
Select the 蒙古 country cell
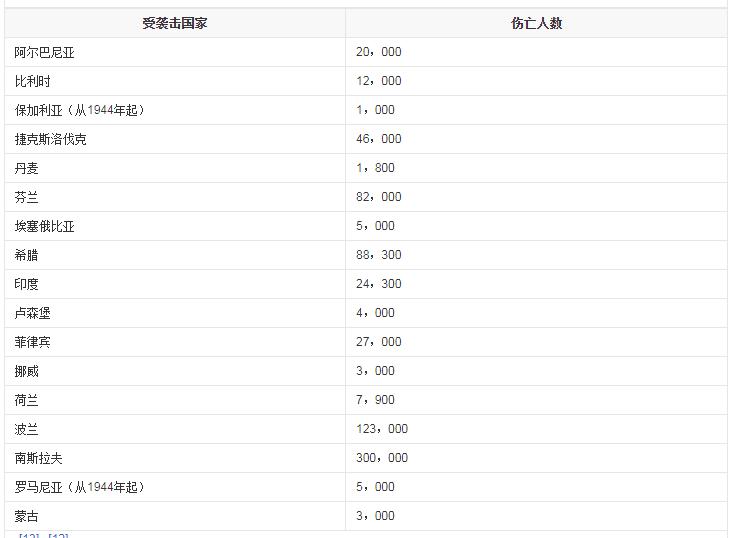pyautogui.click(x=175, y=516)
